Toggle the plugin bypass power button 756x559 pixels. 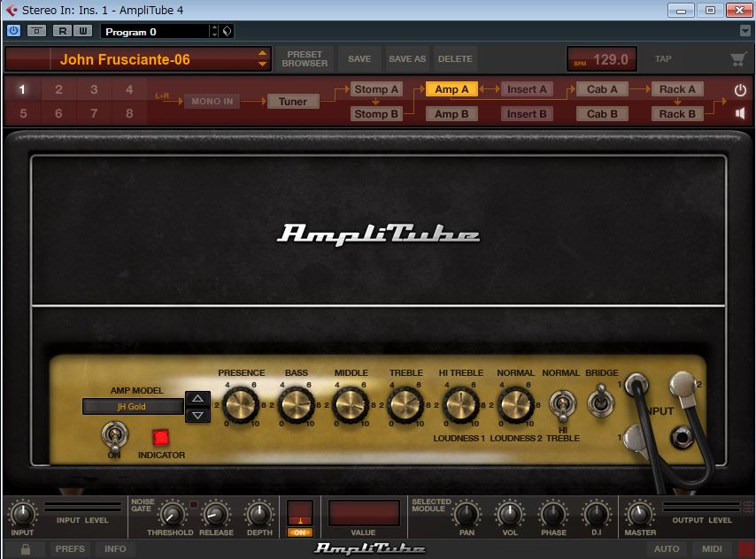(13, 31)
